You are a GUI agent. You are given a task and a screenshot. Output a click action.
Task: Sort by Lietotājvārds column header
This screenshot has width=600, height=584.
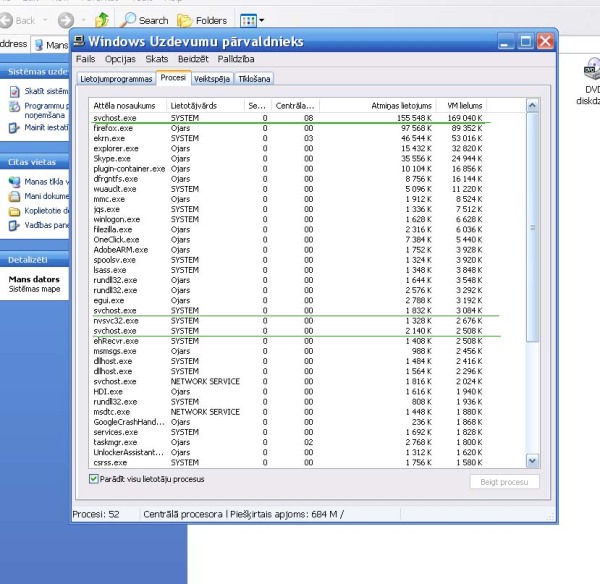tap(205, 106)
